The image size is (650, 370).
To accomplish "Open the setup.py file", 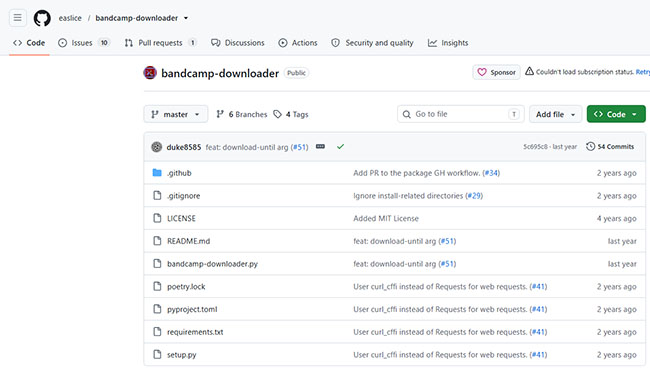I will coord(182,355).
